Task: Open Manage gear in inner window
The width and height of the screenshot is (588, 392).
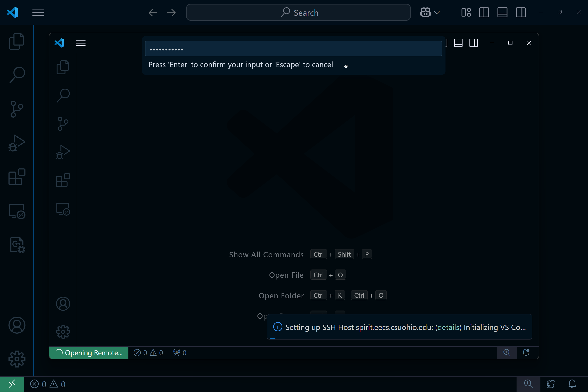Action: pyautogui.click(x=63, y=332)
